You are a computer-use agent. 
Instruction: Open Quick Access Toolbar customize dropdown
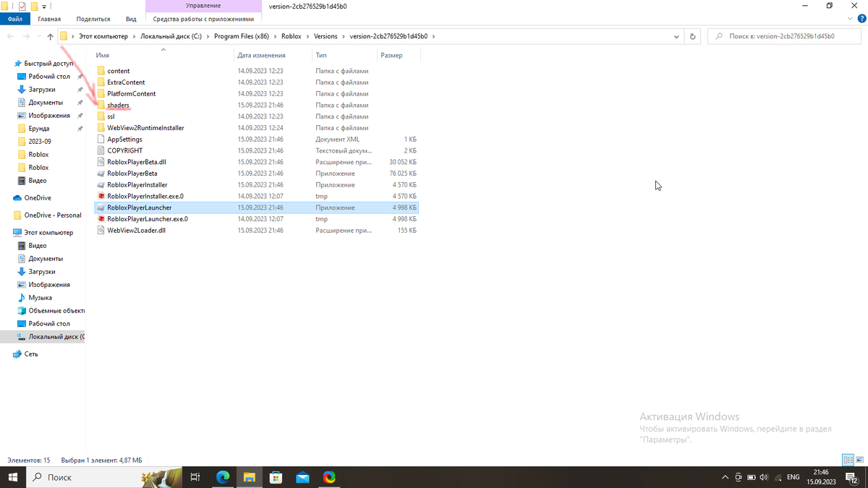(x=44, y=6)
